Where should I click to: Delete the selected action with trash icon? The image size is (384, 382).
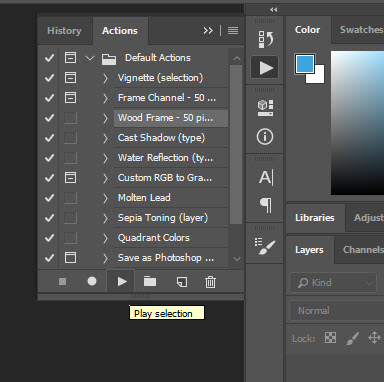tap(210, 282)
